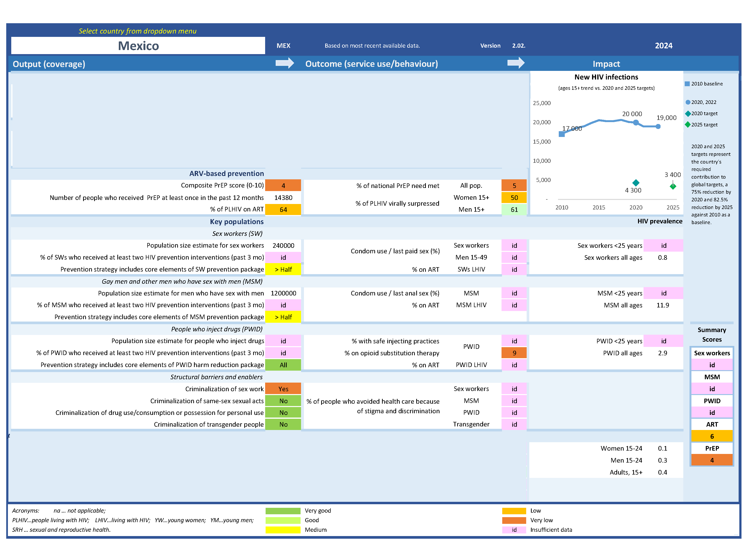The width and height of the screenshot is (747, 560).
Task: Click the Medium legend color swatch
Action: 283,530
